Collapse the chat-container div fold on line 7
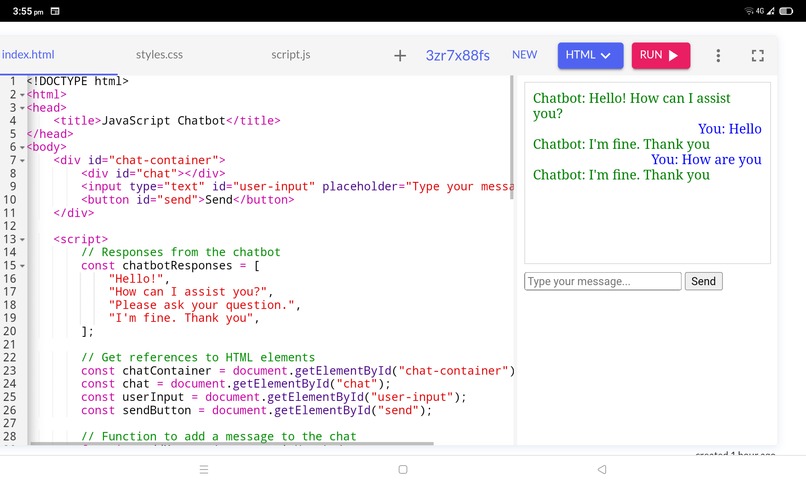Image resolution: width=806 pixels, height=484 pixels. click(22, 161)
